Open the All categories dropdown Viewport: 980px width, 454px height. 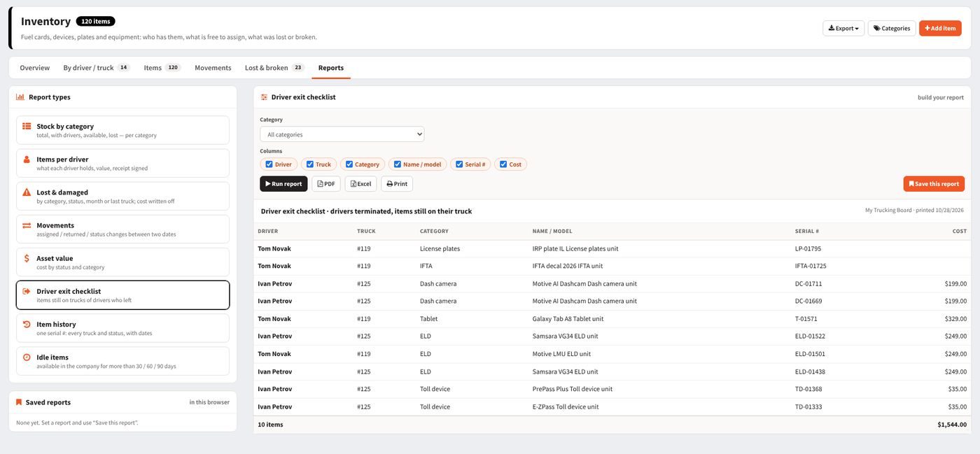pyautogui.click(x=342, y=134)
